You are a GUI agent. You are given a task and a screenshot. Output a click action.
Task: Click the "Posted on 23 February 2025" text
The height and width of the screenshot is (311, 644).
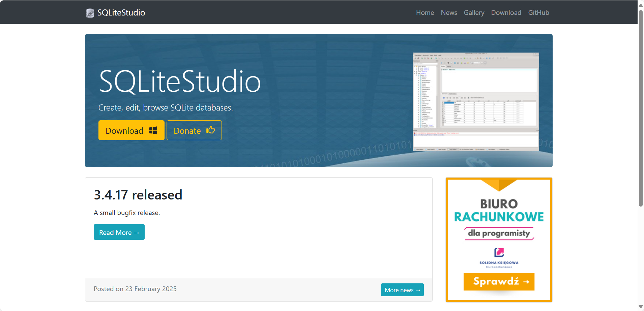pyautogui.click(x=135, y=289)
